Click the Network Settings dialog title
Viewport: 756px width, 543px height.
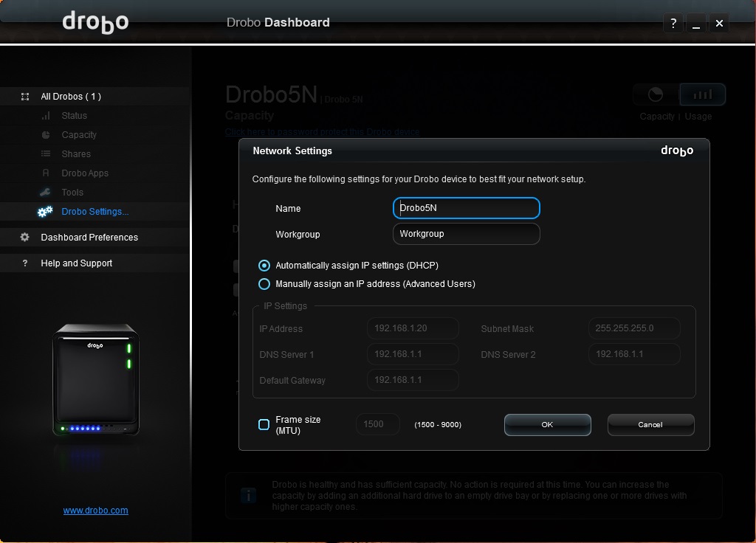[292, 151]
